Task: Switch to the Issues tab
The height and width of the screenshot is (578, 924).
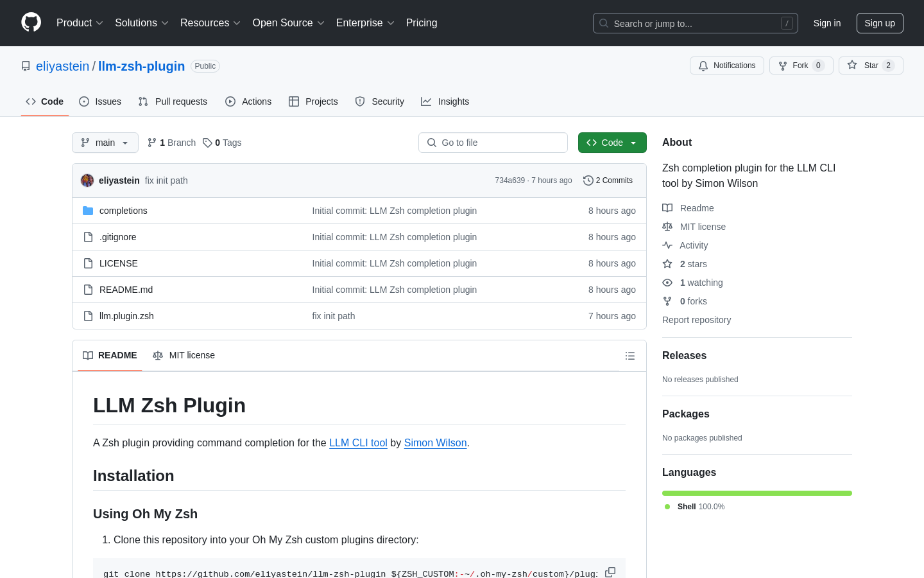Action: tap(100, 101)
